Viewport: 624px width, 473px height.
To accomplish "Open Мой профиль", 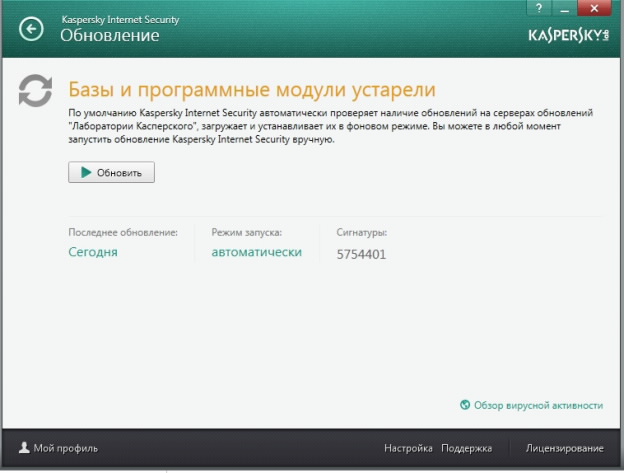I will pyautogui.click(x=66, y=448).
